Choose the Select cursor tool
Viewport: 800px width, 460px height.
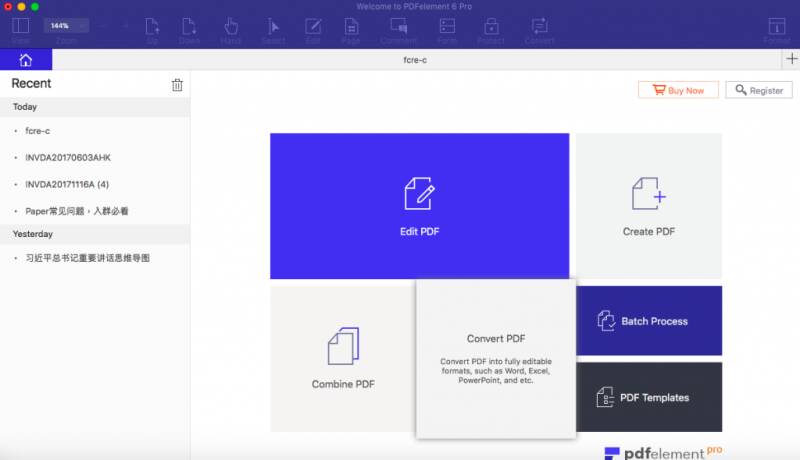tap(273, 27)
